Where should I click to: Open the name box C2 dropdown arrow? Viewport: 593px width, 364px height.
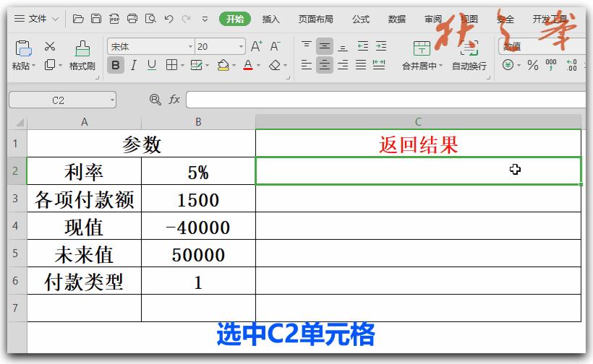(x=112, y=100)
